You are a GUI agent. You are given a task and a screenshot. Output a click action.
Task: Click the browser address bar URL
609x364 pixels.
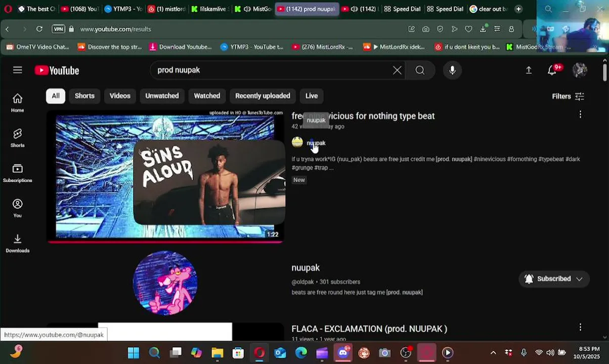[x=115, y=29]
